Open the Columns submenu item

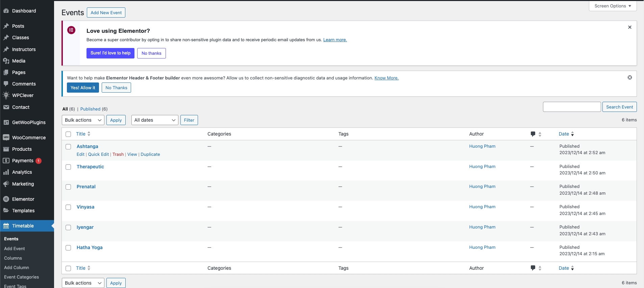tap(13, 258)
